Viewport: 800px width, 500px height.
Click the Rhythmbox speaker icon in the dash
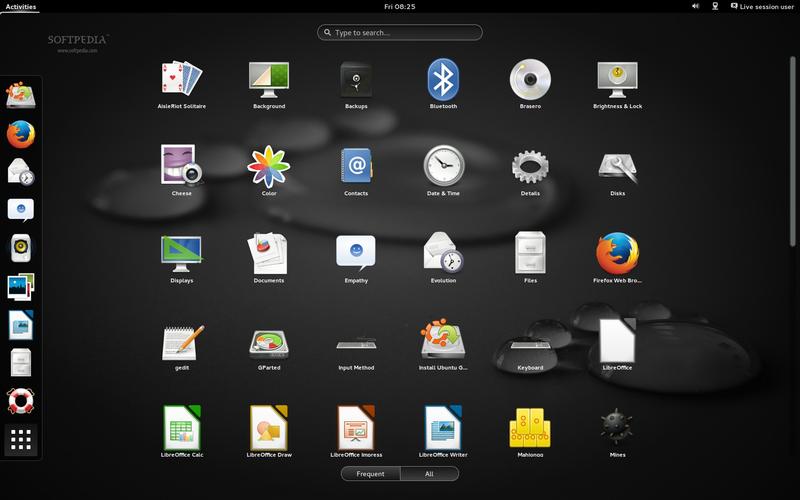coord(21,248)
